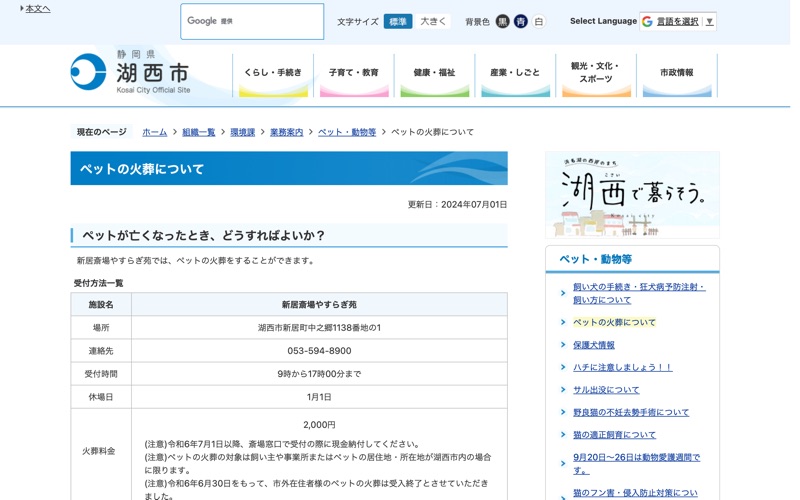
Task: Open 飼い犬の手続き・狂犬病予防注射 sidebar link
Action: tap(639, 293)
